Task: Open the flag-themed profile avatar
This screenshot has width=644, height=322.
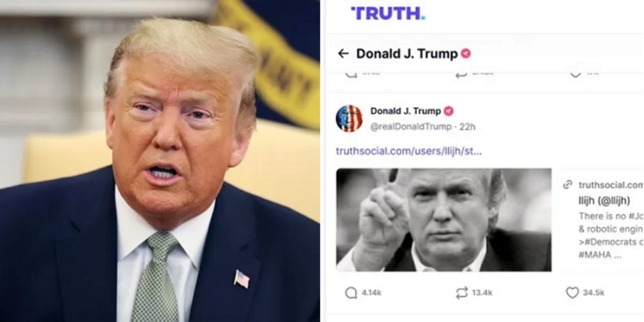Action: pyautogui.click(x=349, y=119)
